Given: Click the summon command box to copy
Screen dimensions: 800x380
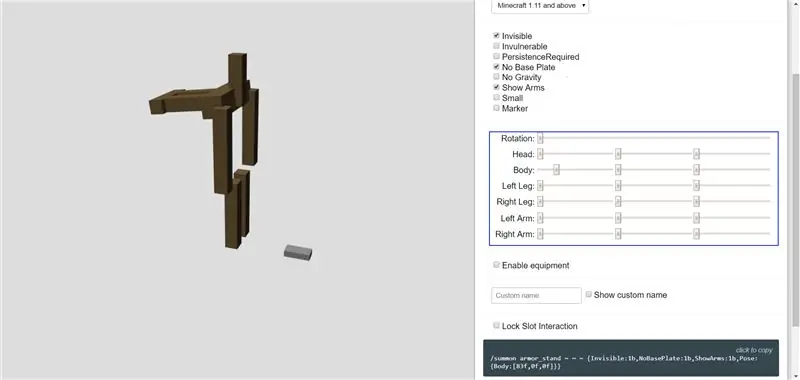Looking at the screenshot, I should pyautogui.click(x=631, y=358).
